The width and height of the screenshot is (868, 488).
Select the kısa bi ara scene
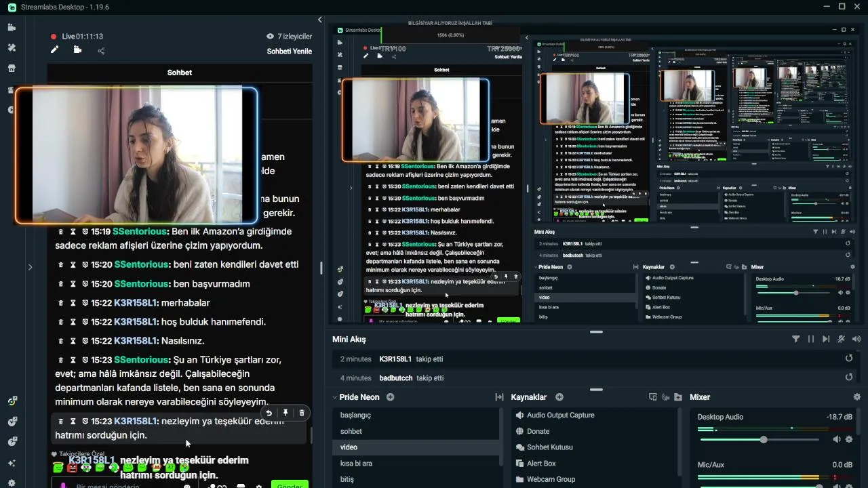(x=415, y=464)
